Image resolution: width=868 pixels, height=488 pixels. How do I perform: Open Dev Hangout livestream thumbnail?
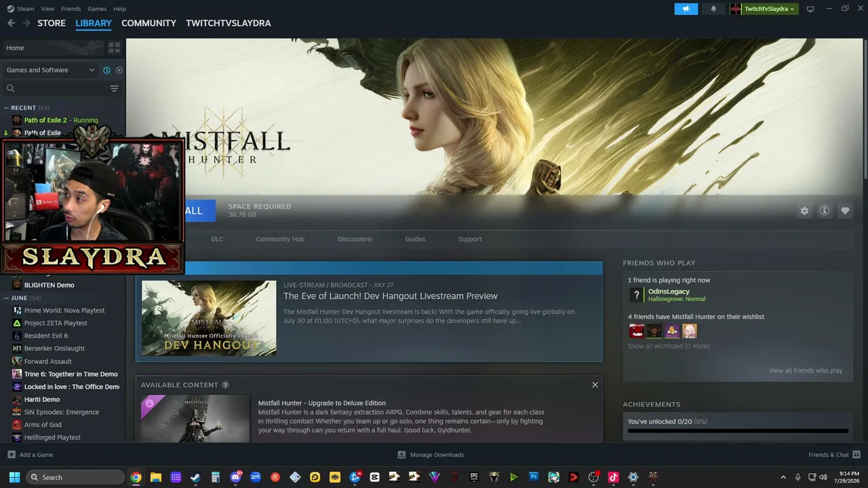(209, 318)
